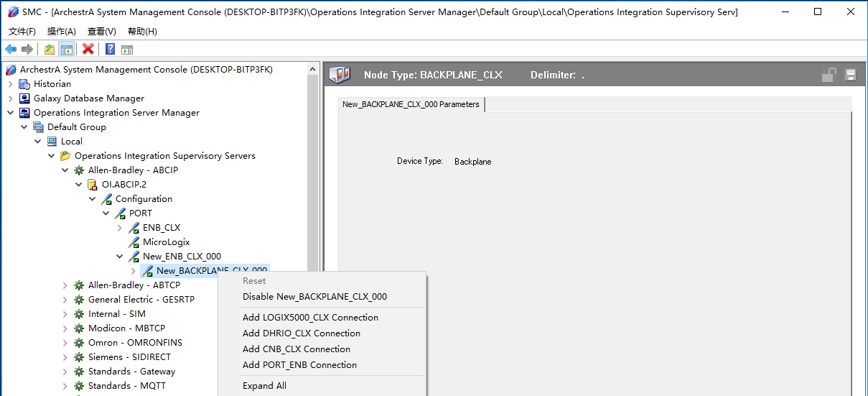
Task: Click the blue Back arrow in toolbar
Action: point(11,49)
